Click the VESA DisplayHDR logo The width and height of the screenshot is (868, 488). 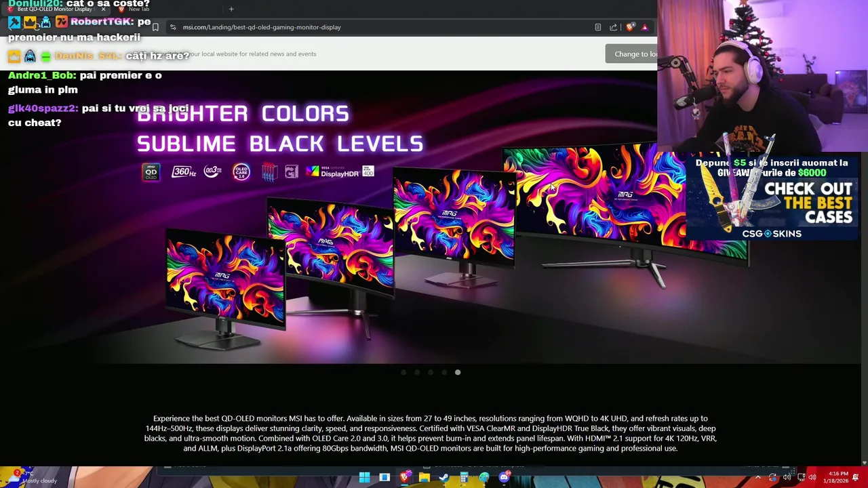pos(332,172)
